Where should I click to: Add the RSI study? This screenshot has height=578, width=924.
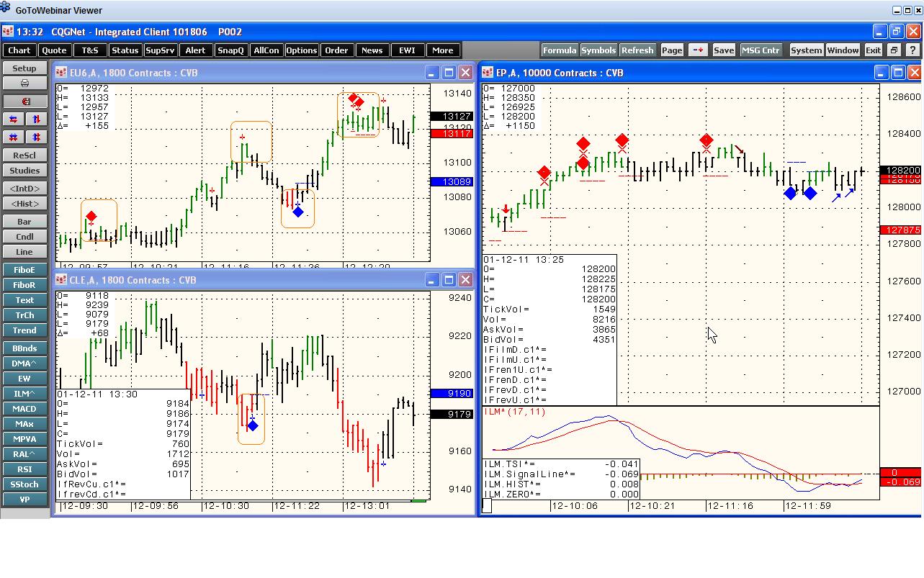coord(24,469)
